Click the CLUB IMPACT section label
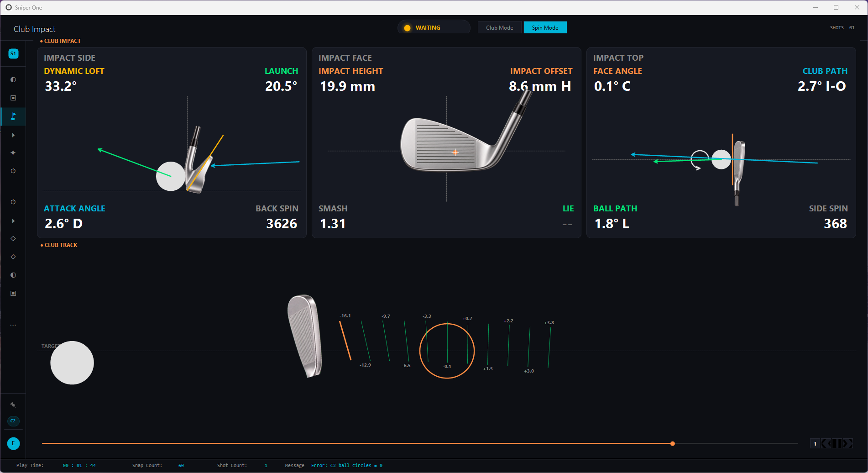 pyautogui.click(x=62, y=41)
